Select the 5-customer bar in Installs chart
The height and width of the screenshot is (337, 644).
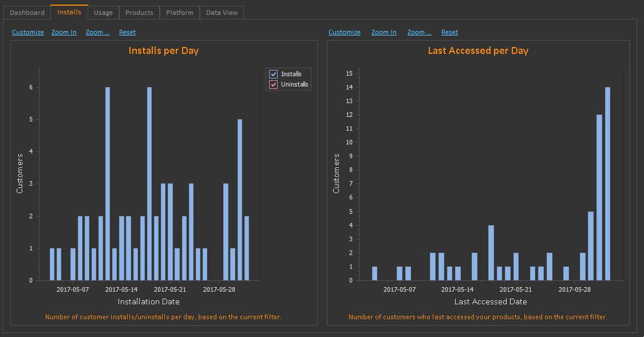pyautogui.click(x=240, y=199)
